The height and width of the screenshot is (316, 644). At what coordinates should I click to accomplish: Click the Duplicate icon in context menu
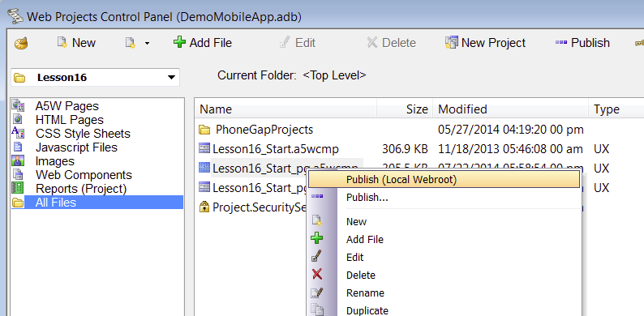point(317,310)
